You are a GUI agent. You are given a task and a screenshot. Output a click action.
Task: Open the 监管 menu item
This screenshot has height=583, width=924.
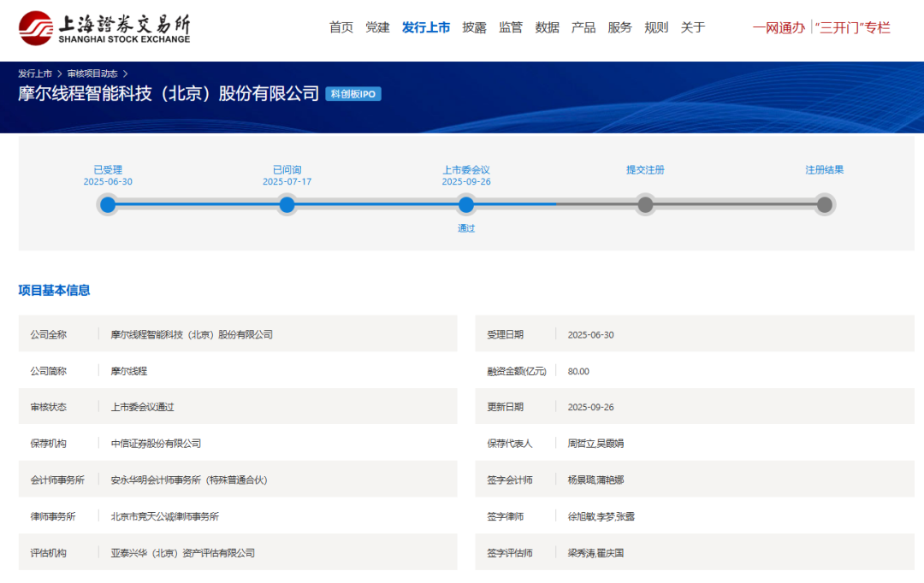(510, 27)
